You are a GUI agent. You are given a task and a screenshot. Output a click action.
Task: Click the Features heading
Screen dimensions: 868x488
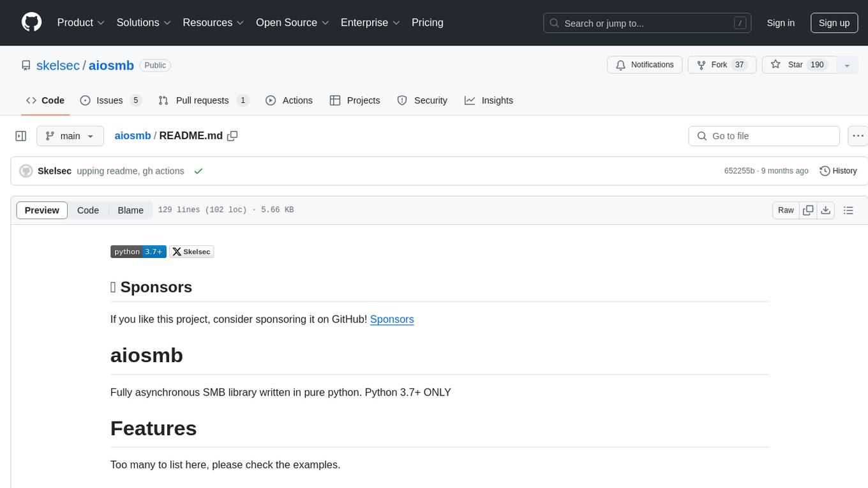(x=153, y=428)
